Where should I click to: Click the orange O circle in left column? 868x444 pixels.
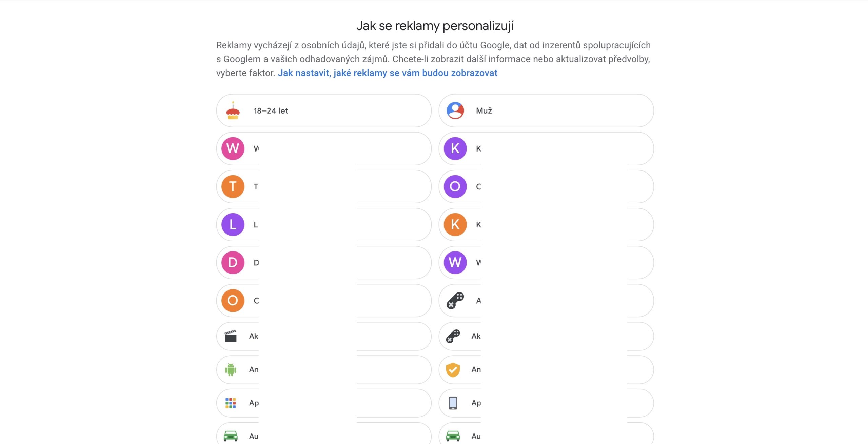coord(233,301)
